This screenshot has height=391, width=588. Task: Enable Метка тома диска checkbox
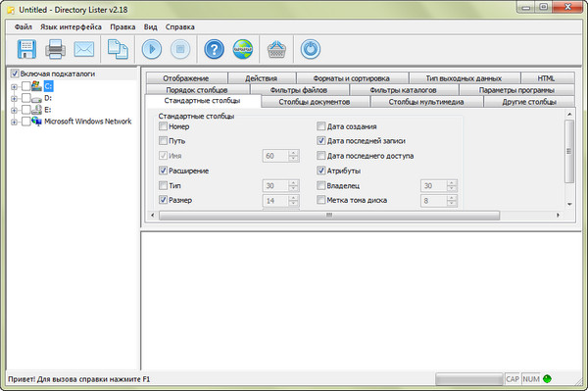pyautogui.click(x=321, y=200)
